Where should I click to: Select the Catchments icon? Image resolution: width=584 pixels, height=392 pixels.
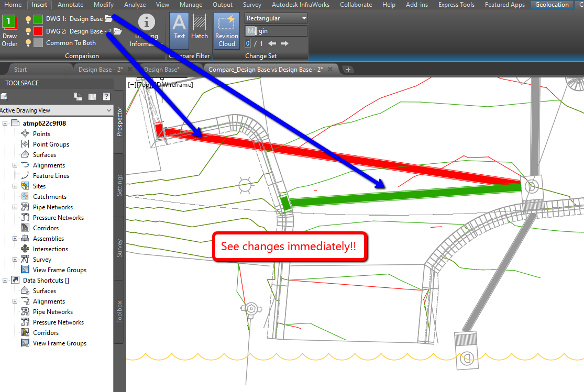click(x=25, y=196)
